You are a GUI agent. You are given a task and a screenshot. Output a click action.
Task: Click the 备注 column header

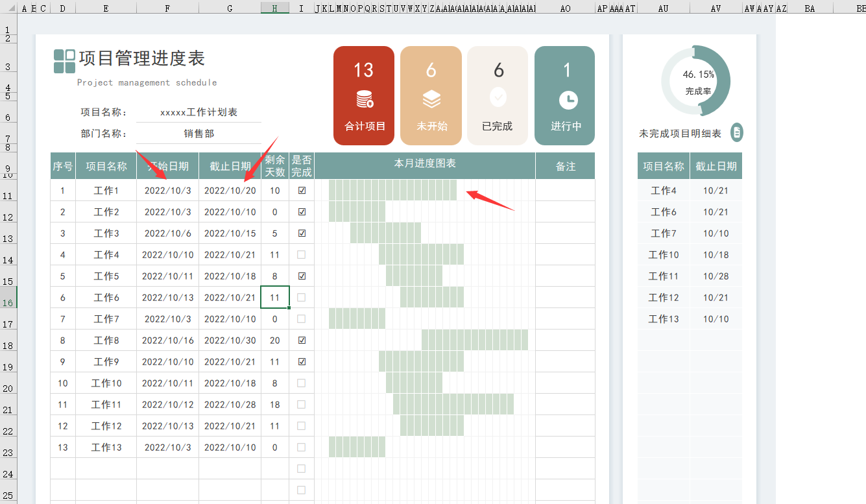(566, 166)
